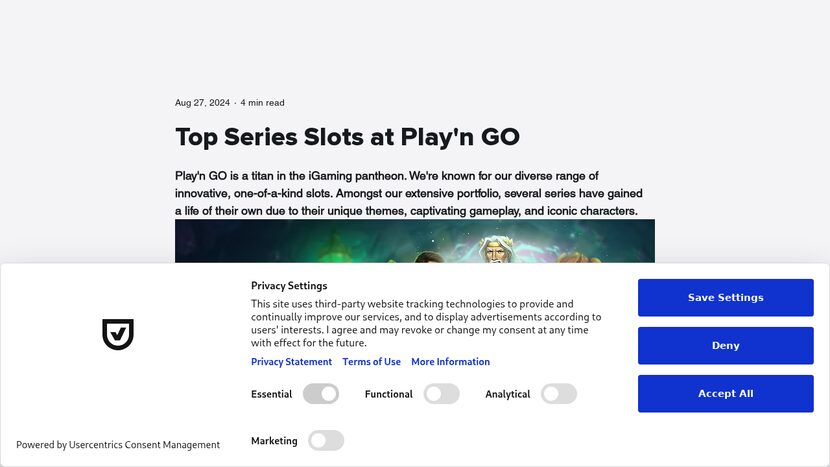Open the Privacy Statement link
The height and width of the screenshot is (467, 830).
click(291, 362)
